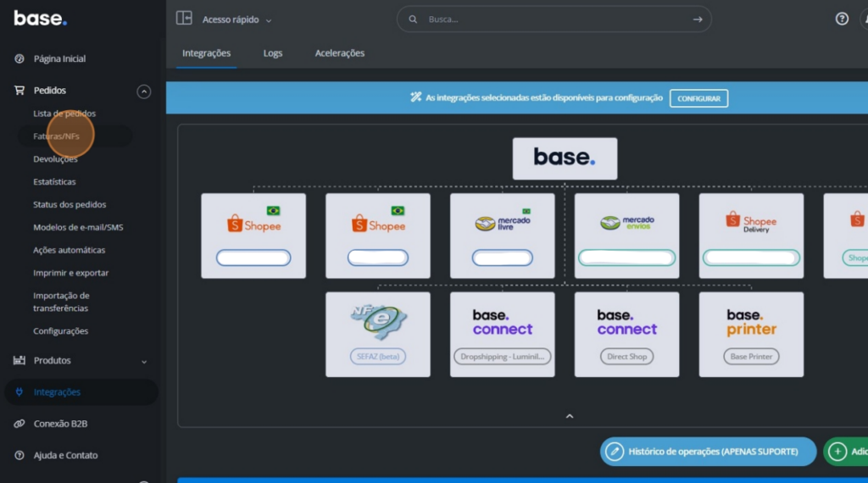868x483 pixels.
Task: Open Ajuda e Contato
Action: (65, 455)
